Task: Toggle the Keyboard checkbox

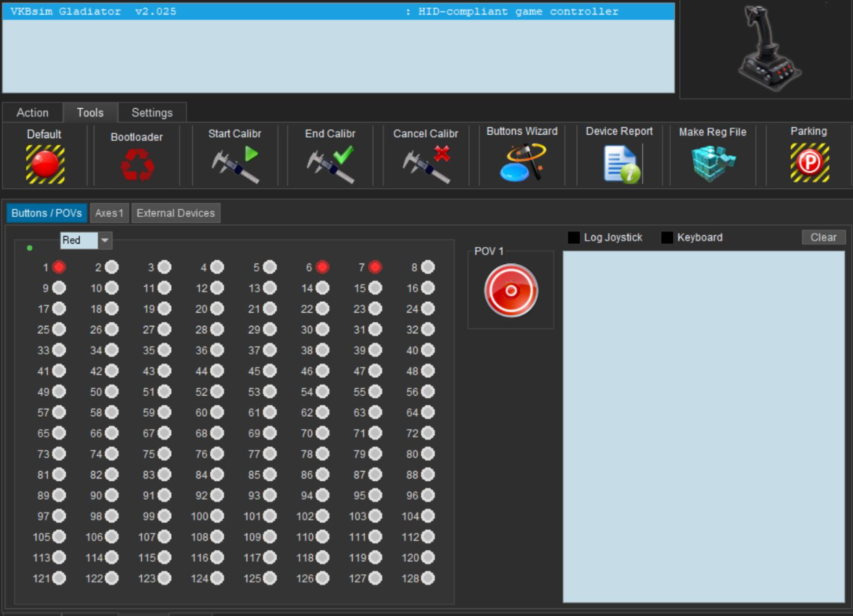Action: point(667,238)
